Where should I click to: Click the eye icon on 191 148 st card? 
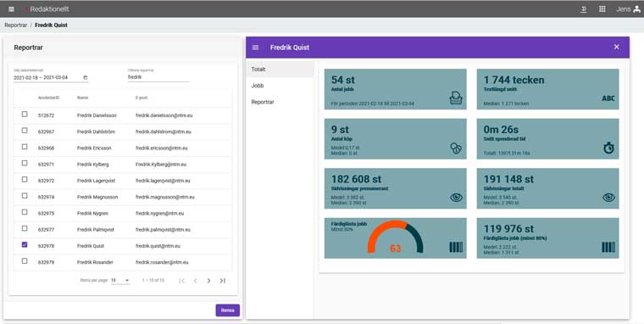click(608, 198)
